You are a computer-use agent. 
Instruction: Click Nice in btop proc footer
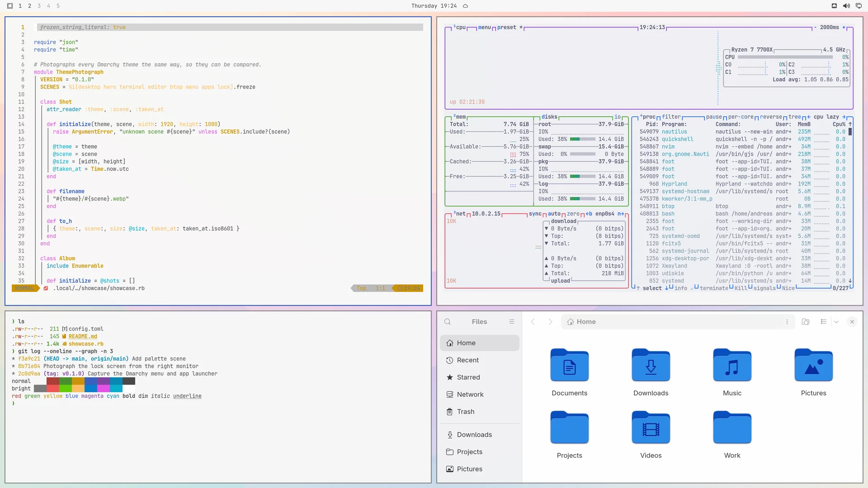click(788, 288)
